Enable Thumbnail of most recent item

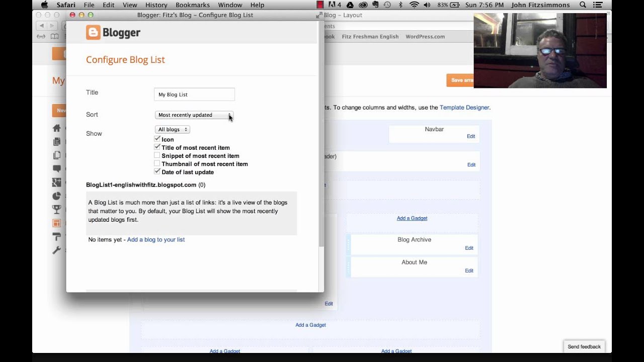[x=157, y=163]
